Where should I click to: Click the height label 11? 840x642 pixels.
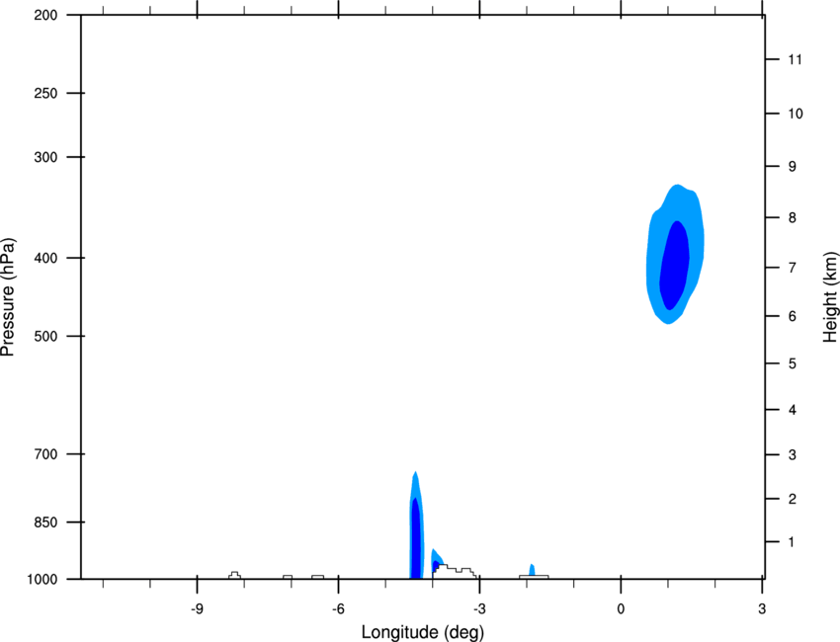[795, 59]
